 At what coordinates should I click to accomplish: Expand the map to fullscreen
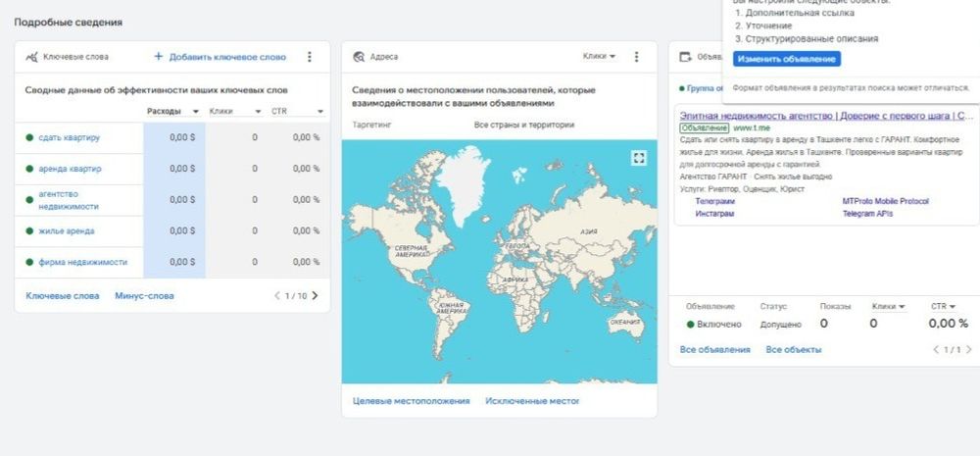click(638, 158)
